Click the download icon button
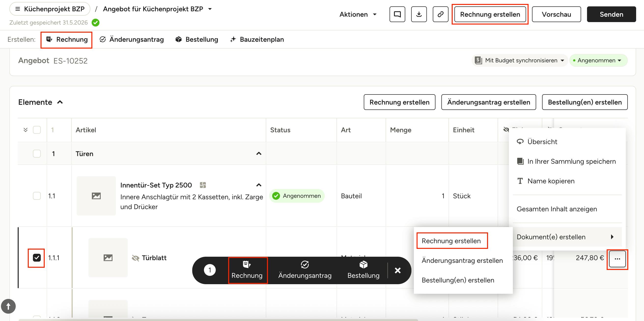 point(419,14)
